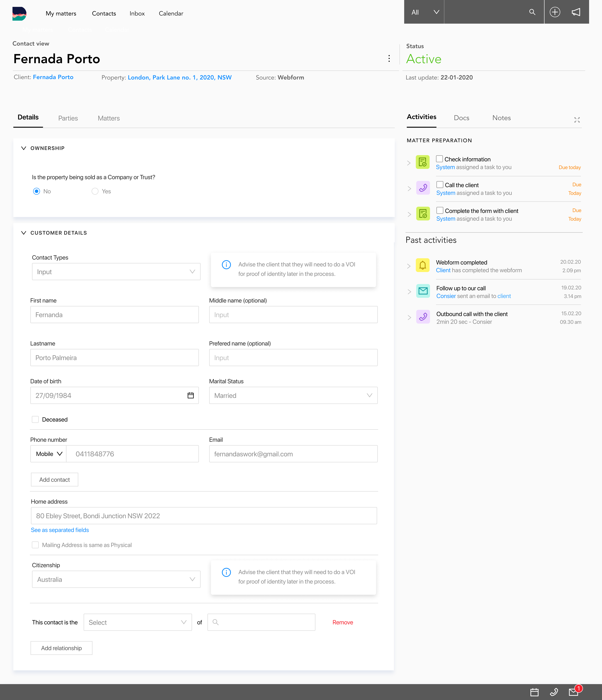Click the plus circle add icon
The width and height of the screenshot is (602, 700).
click(555, 12)
